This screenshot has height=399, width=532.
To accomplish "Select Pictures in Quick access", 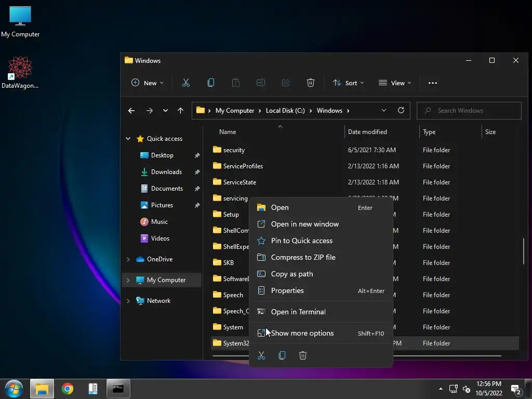I will click(162, 205).
